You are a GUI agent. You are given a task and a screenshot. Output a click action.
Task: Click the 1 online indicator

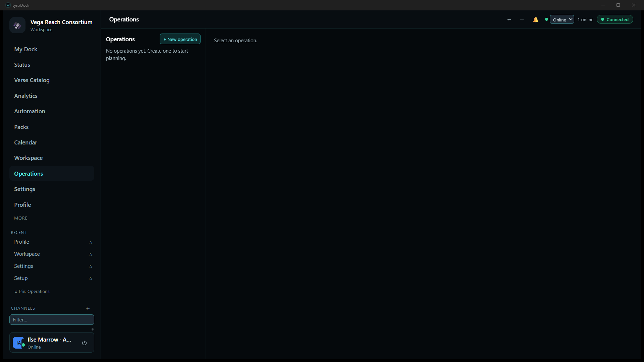coord(585,20)
